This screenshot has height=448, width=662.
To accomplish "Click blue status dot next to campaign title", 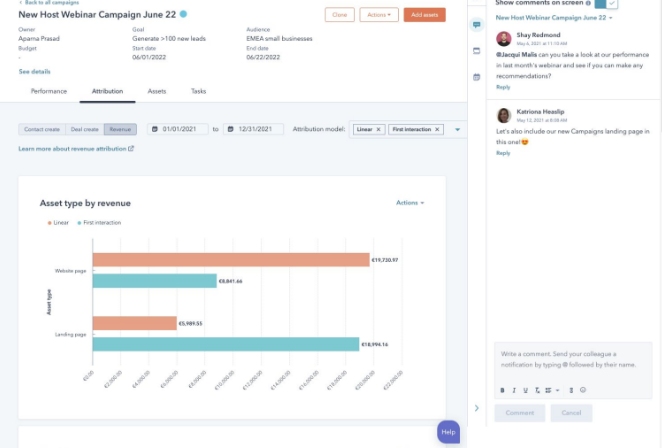I will pyautogui.click(x=183, y=14).
